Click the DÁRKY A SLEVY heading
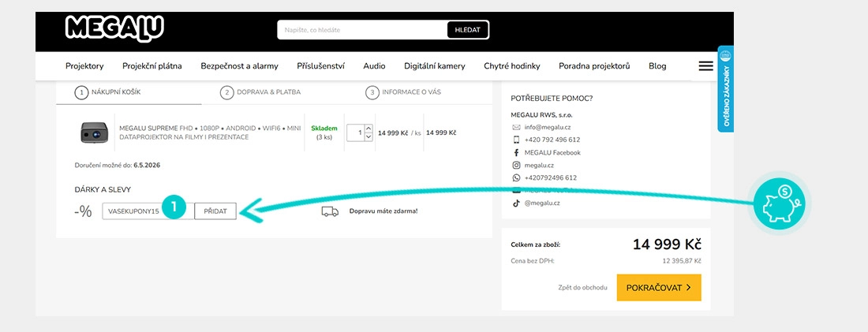 click(x=103, y=189)
